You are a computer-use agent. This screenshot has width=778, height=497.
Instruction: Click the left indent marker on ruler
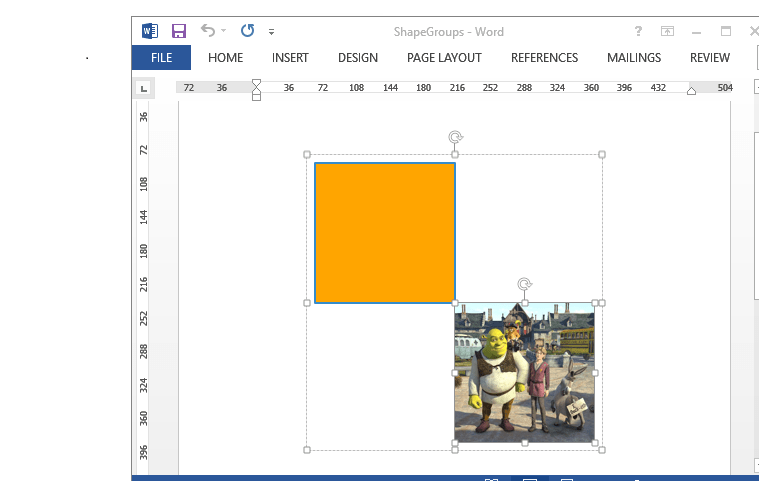coord(256,97)
